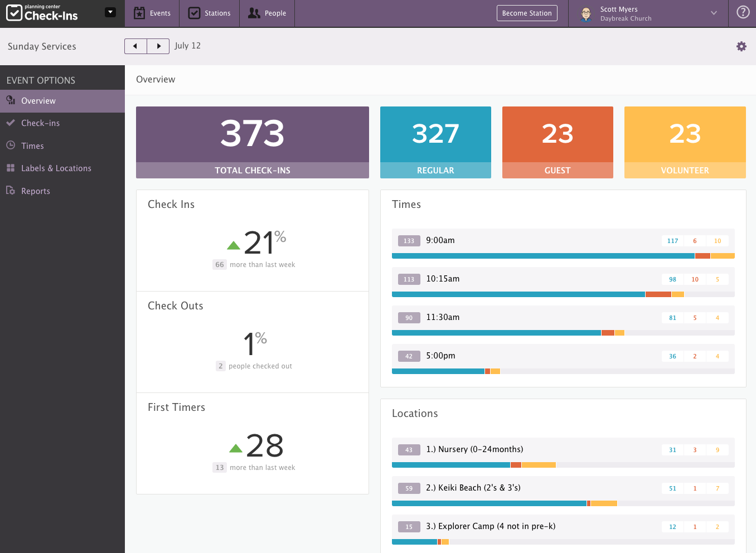Screen dimensions: 756x553
Task: Click the green up arrow by 28
Action: point(236,448)
